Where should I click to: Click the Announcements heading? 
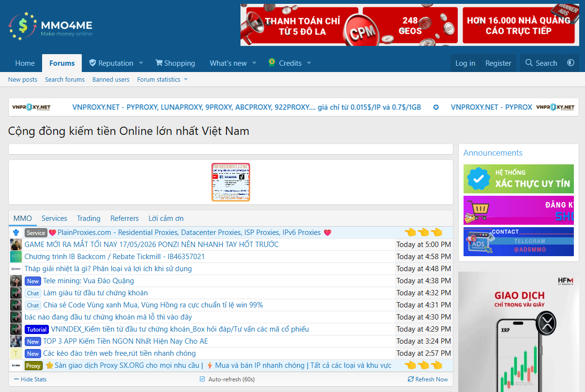pyautogui.click(x=493, y=153)
